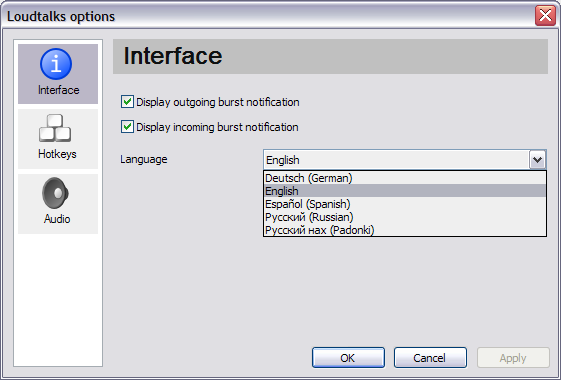Select English in the language list
561x380 pixels.
(x=405, y=191)
